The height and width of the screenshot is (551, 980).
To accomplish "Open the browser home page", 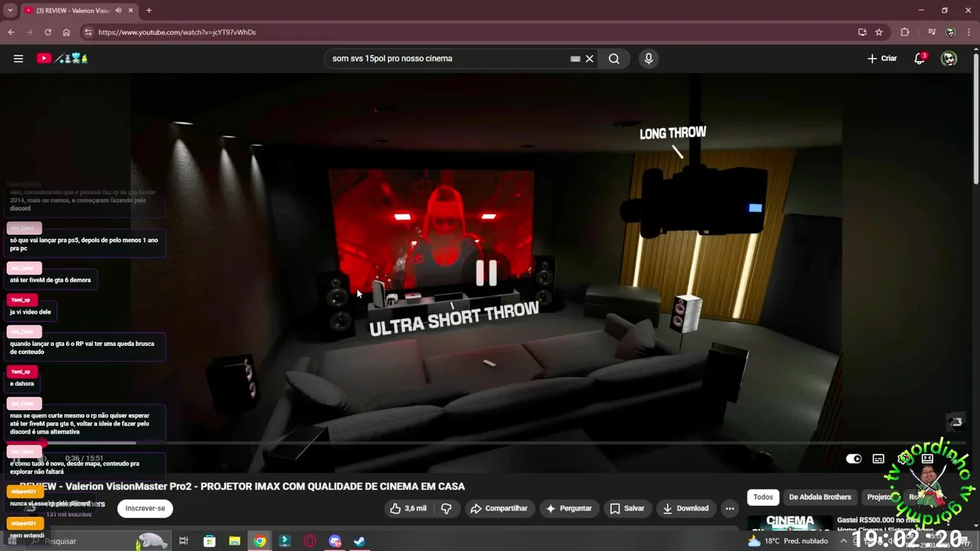I will pyautogui.click(x=67, y=32).
